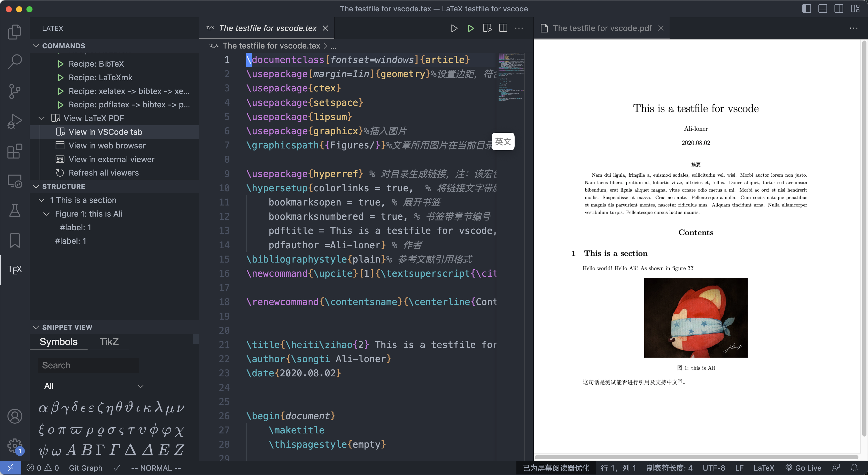868x475 pixels.
Task: Toggle the primary side bar layout
Action: click(806, 9)
